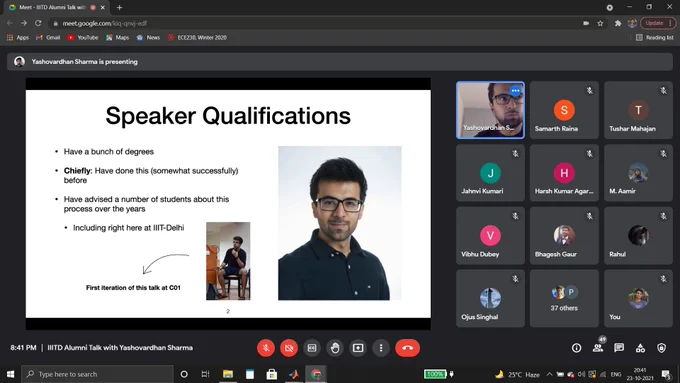680x383 pixels.
Task: Go forward in the browser
Action: point(24,23)
